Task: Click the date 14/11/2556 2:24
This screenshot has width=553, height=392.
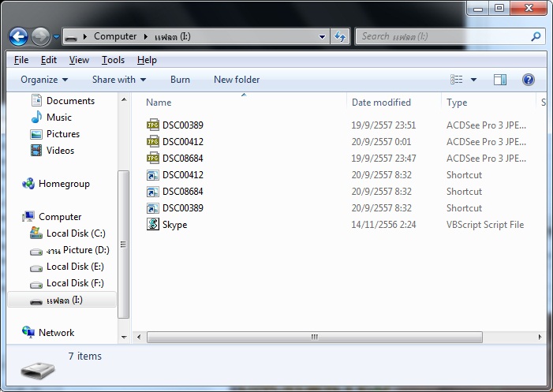Action: click(x=383, y=225)
